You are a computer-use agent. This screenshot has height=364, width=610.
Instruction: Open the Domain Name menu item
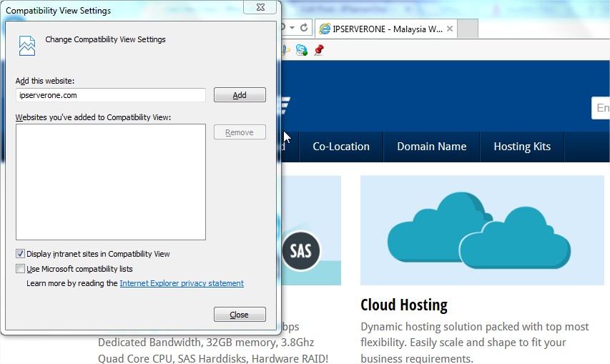point(432,147)
